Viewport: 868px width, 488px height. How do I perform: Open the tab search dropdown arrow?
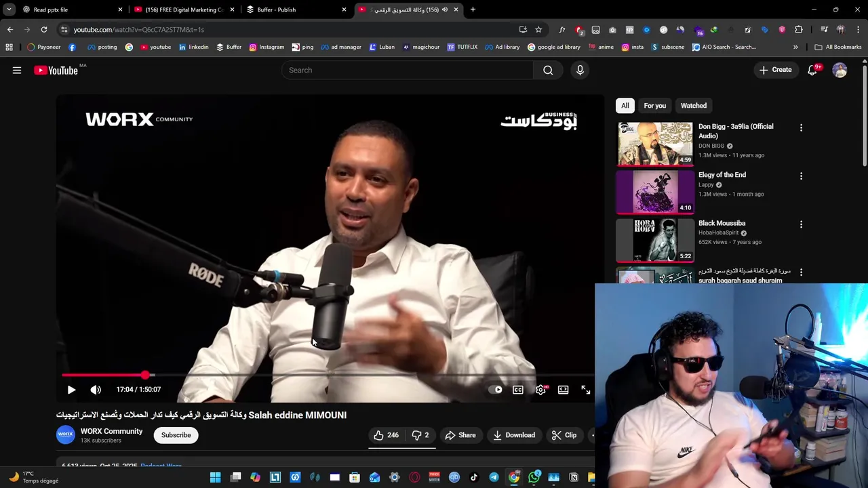point(9,9)
